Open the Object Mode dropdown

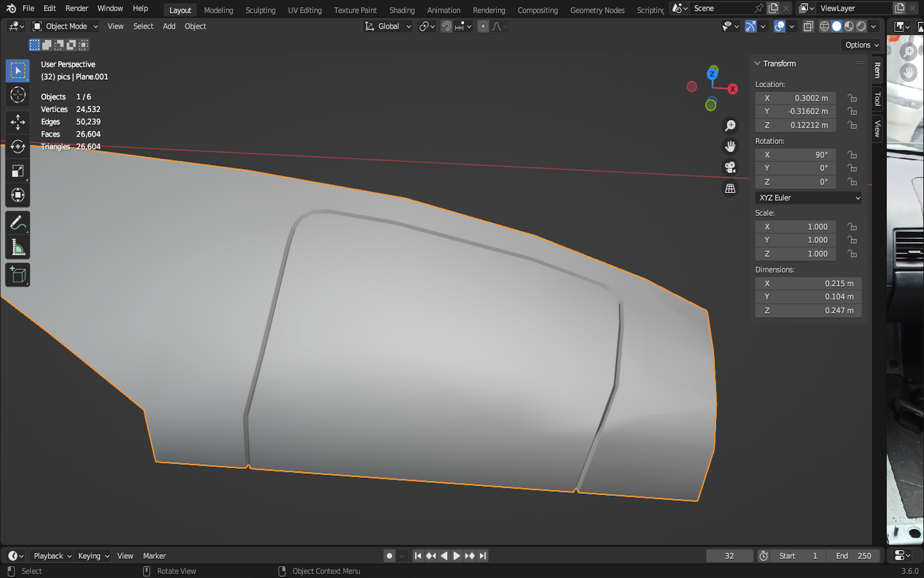point(65,26)
